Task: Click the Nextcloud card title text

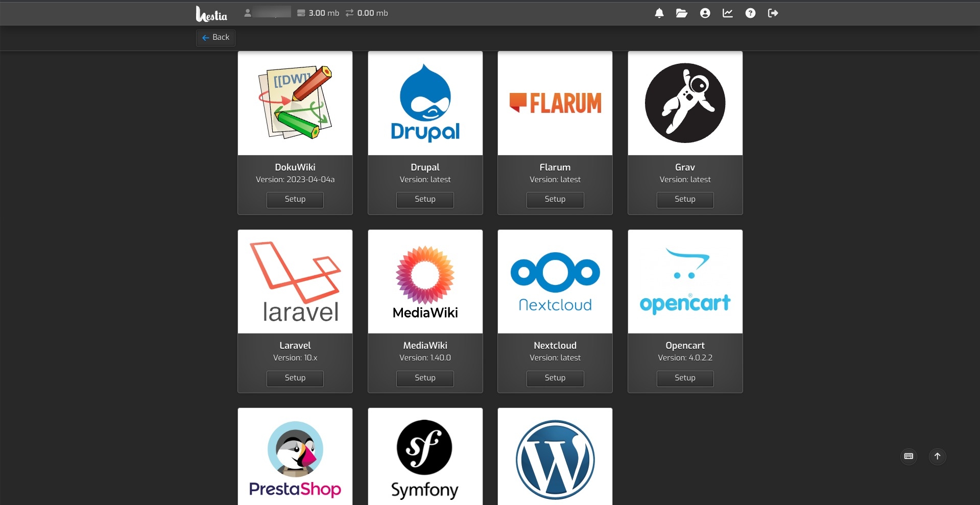Action: 555,346
